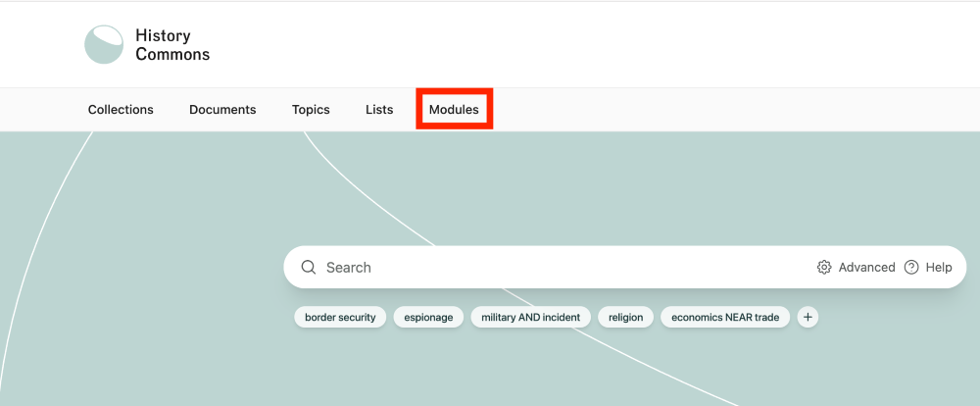Go to the Topics tab
Viewport: 980px width, 406px height.
click(x=311, y=110)
